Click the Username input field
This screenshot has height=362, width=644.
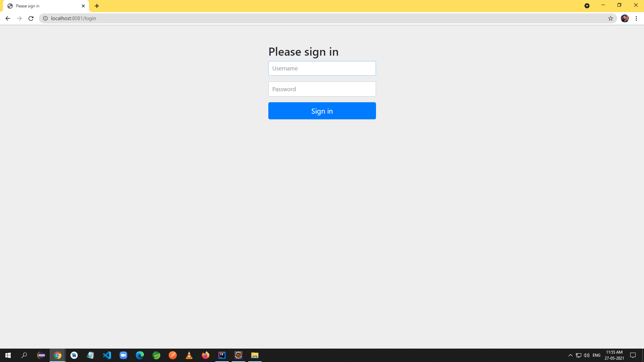pyautogui.click(x=322, y=68)
